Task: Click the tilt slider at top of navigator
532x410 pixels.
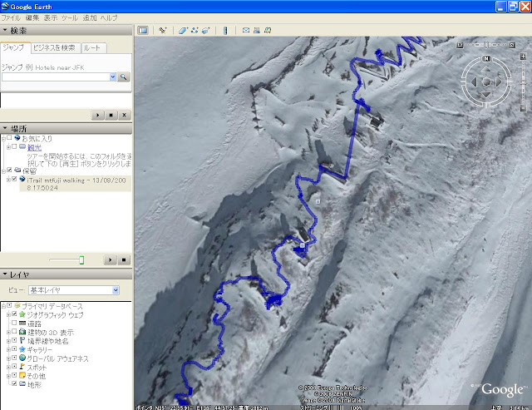Action: coord(486,45)
